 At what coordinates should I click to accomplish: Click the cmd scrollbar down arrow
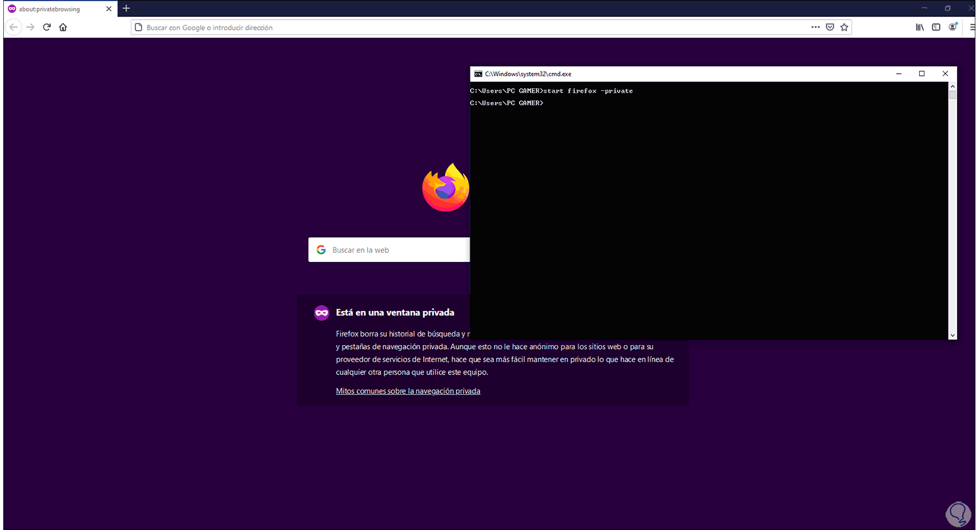(953, 335)
